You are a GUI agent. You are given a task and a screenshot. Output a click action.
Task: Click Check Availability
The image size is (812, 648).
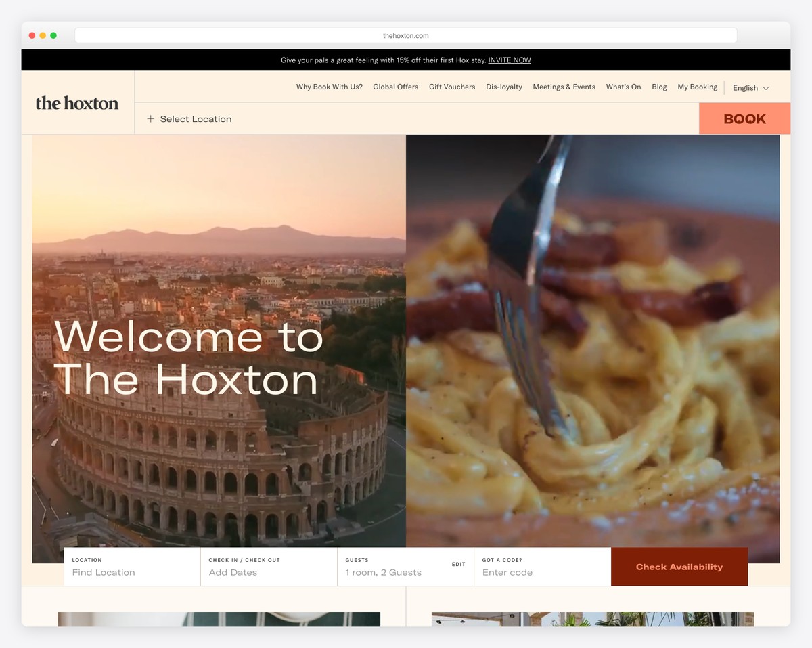679,567
